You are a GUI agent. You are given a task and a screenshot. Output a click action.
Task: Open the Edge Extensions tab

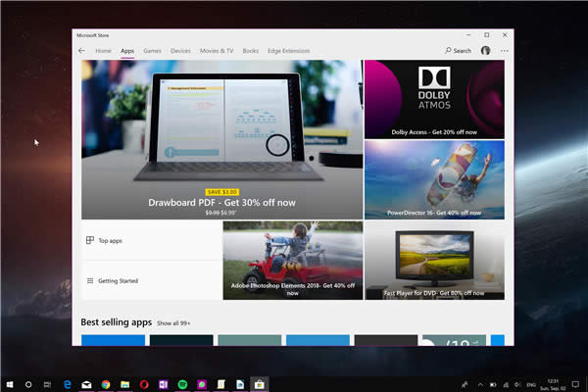point(288,50)
